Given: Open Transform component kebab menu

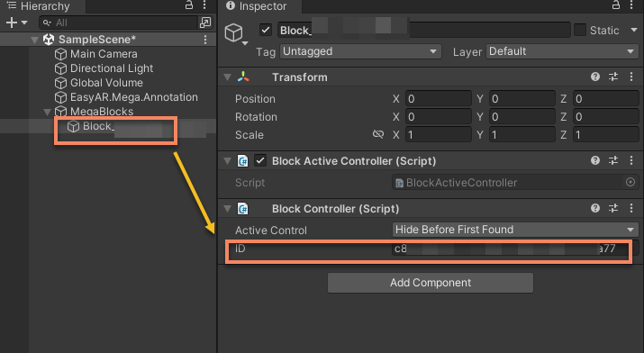Looking at the screenshot, I should [x=631, y=77].
